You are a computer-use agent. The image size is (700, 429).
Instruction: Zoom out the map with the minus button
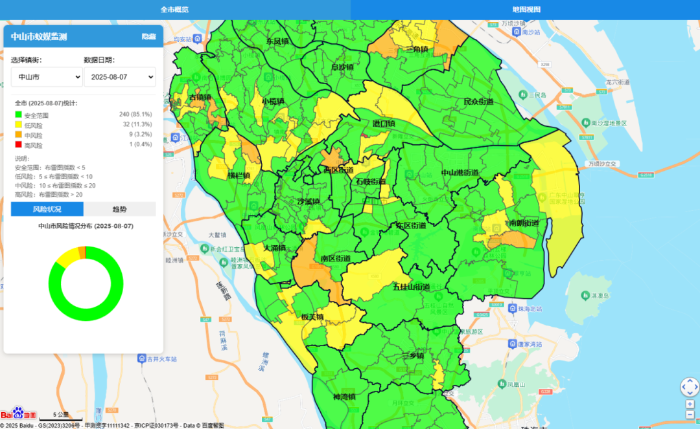pos(690,415)
